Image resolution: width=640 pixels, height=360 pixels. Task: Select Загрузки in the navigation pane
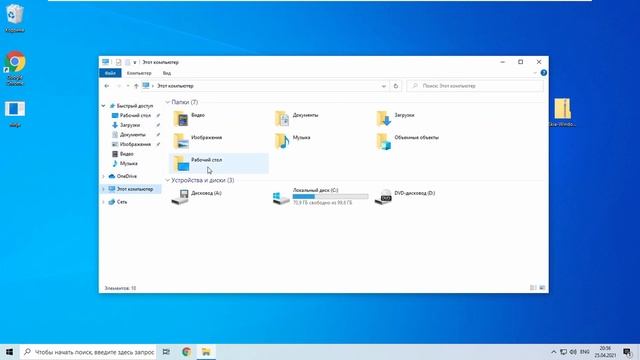(126, 125)
